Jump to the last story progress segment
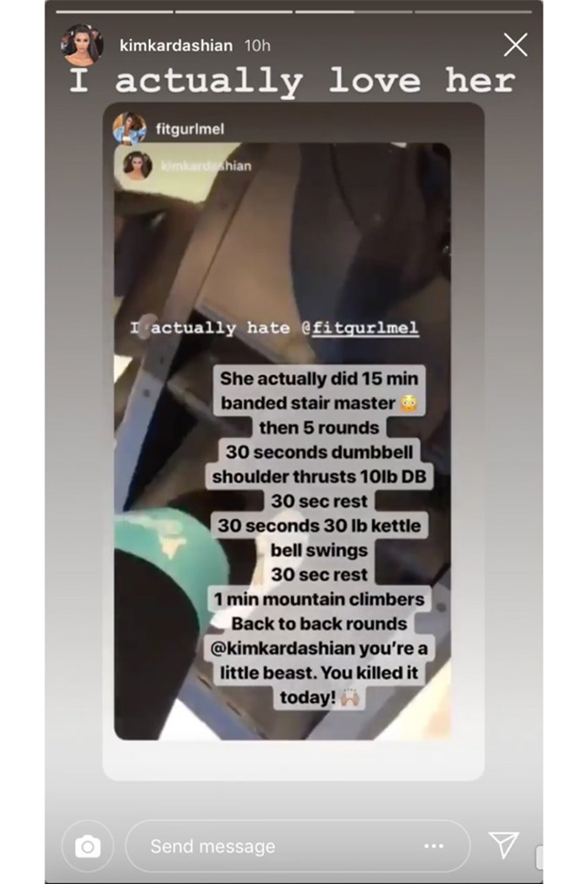The height and width of the screenshot is (884, 588). pyautogui.click(x=473, y=12)
